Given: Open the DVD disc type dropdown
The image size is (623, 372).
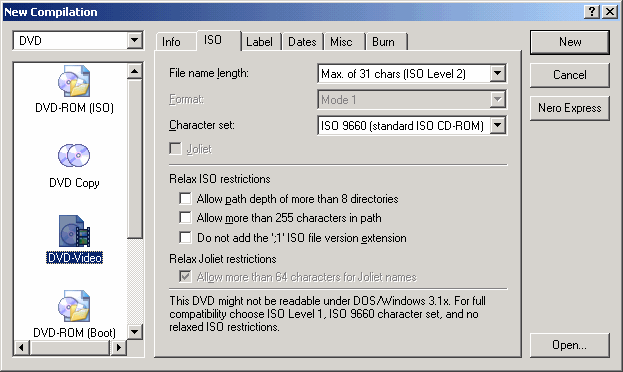Looking at the screenshot, I should (134, 40).
